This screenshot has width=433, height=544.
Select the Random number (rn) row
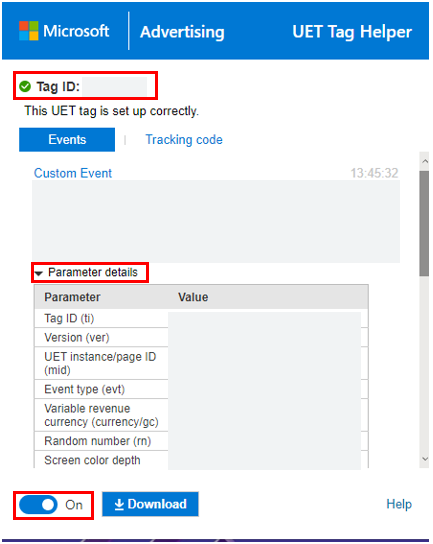(201, 441)
